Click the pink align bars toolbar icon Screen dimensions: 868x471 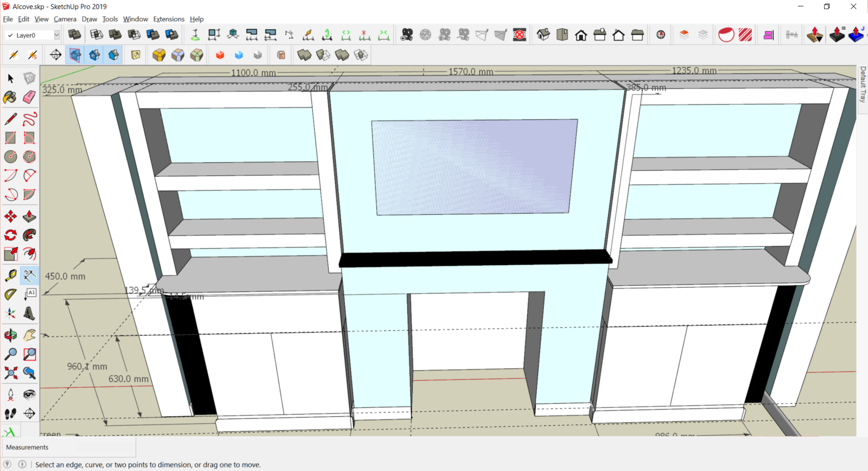point(769,35)
